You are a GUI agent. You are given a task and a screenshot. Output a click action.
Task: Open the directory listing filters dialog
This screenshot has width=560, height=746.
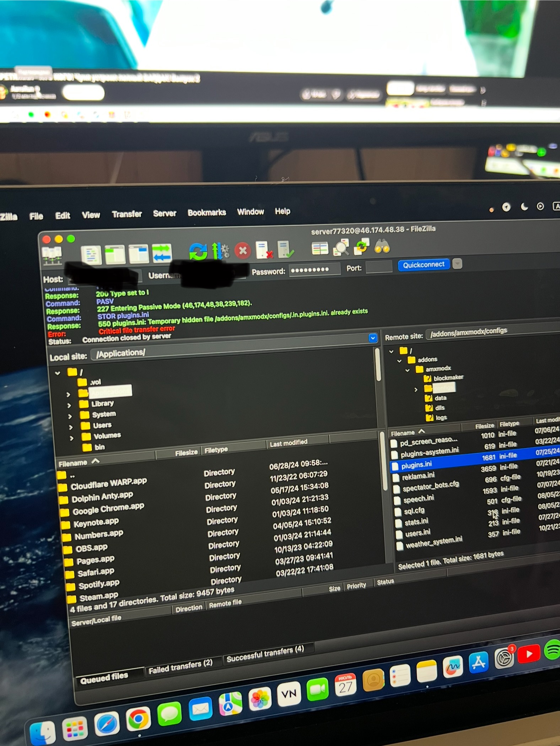coord(320,248)
